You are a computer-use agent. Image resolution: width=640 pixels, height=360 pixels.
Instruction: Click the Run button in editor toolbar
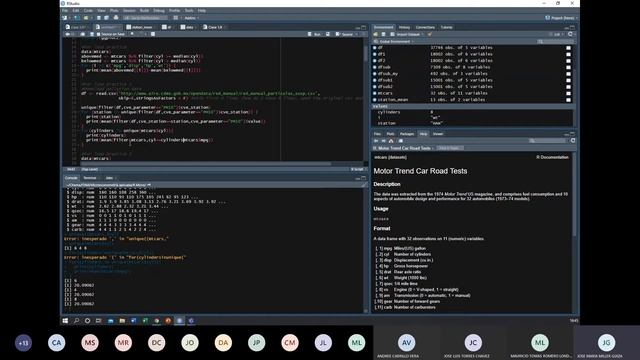pyautogui.click(x=314, y=34)
